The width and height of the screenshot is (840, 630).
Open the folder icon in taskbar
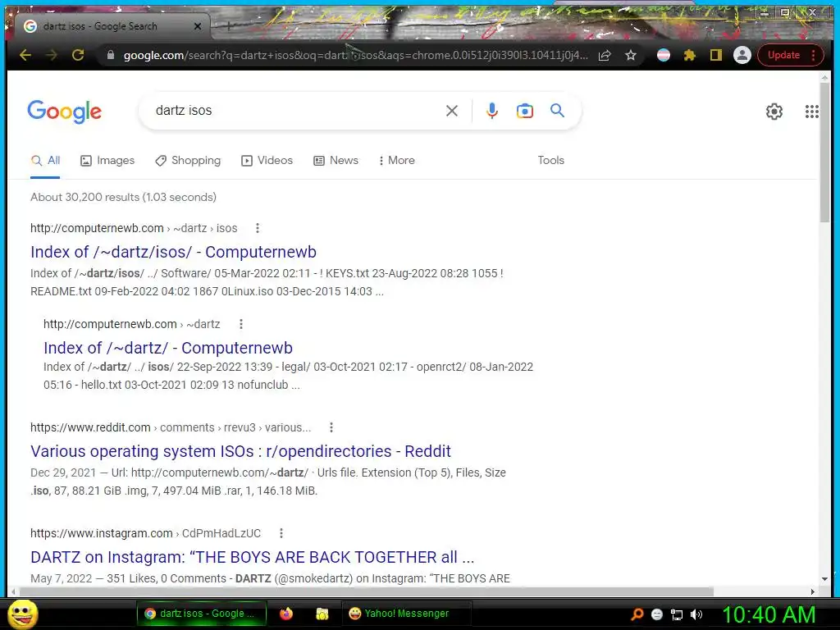coord(322,614)
